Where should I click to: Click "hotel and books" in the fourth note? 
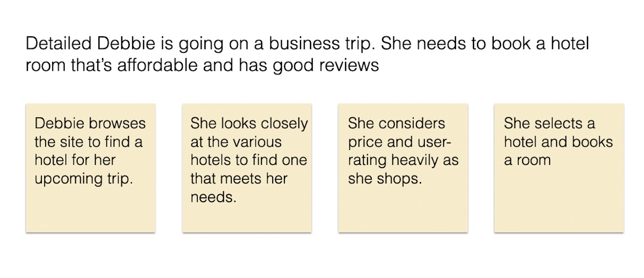(x=558, y=142)
